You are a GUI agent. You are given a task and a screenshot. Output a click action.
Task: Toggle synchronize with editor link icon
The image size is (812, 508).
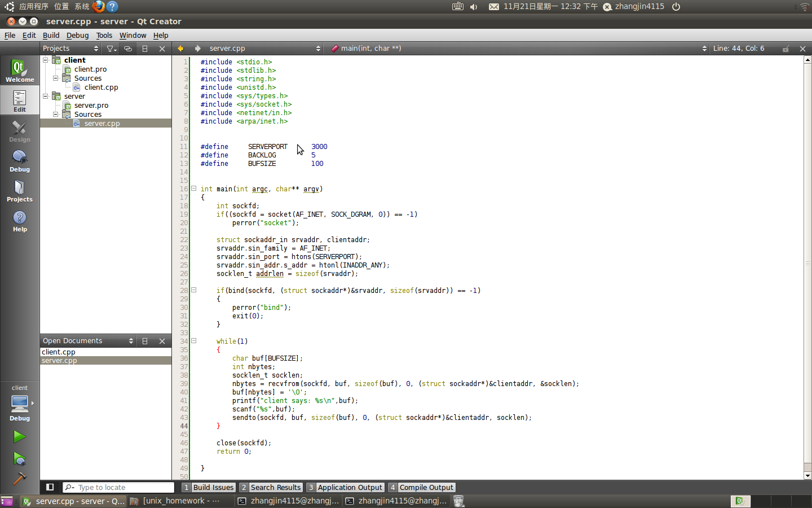point(128,49)
